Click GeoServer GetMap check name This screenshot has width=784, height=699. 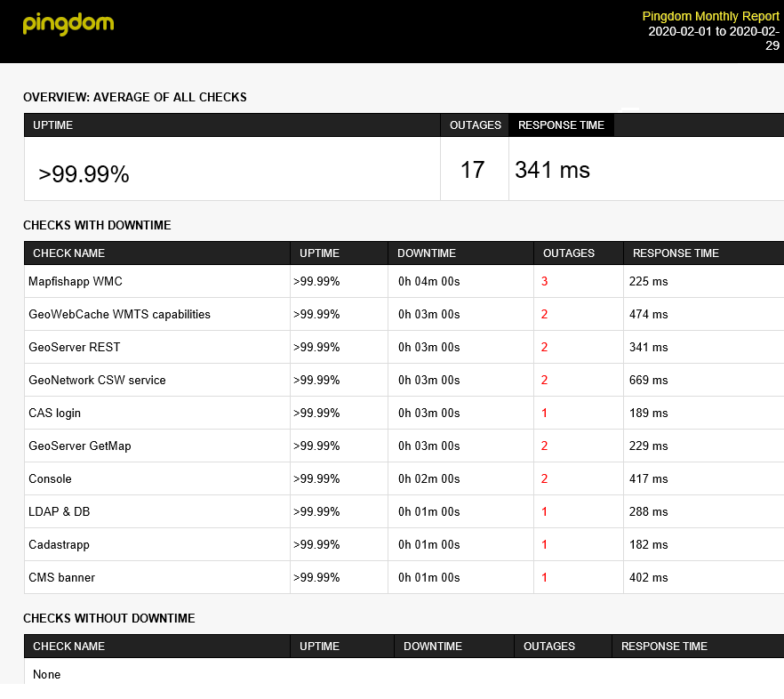[80, 446]
